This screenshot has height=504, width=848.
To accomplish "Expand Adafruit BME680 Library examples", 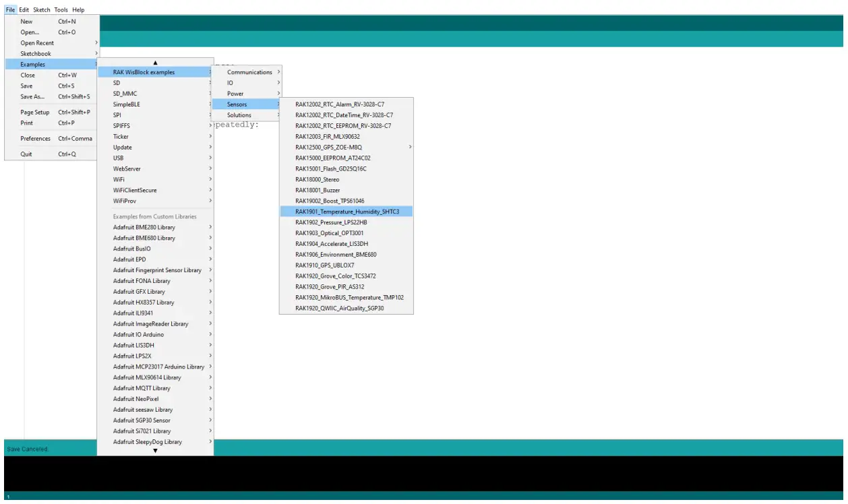I will 156,239.
